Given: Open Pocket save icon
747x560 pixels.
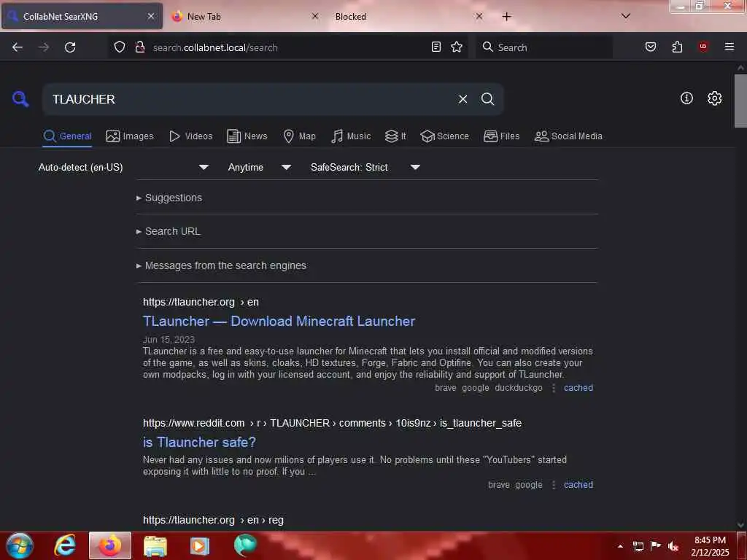Looking at the screenshot, I should (650, 47).
